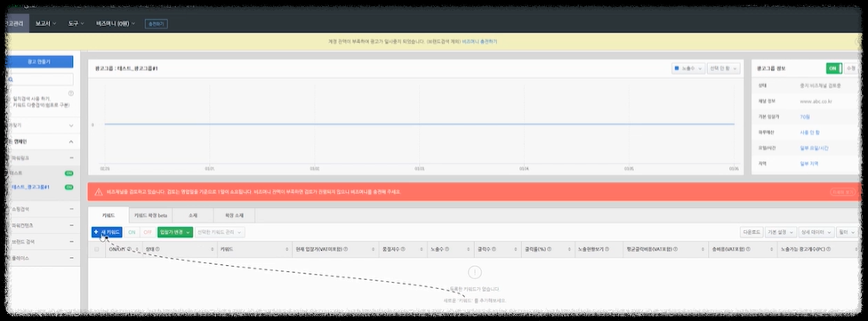868x321 pixels.
Task: Open the 도구 dropdown menu
Action: [x=76, y=24]
